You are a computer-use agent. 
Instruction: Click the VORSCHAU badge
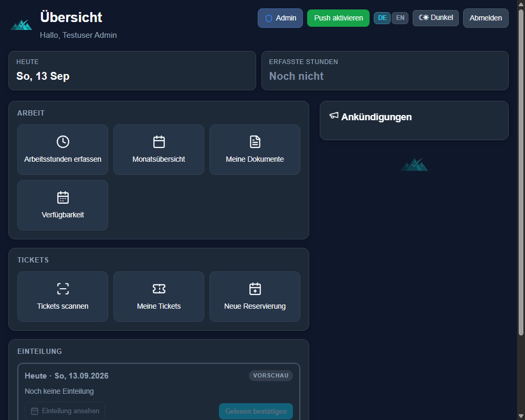(271, 375)
